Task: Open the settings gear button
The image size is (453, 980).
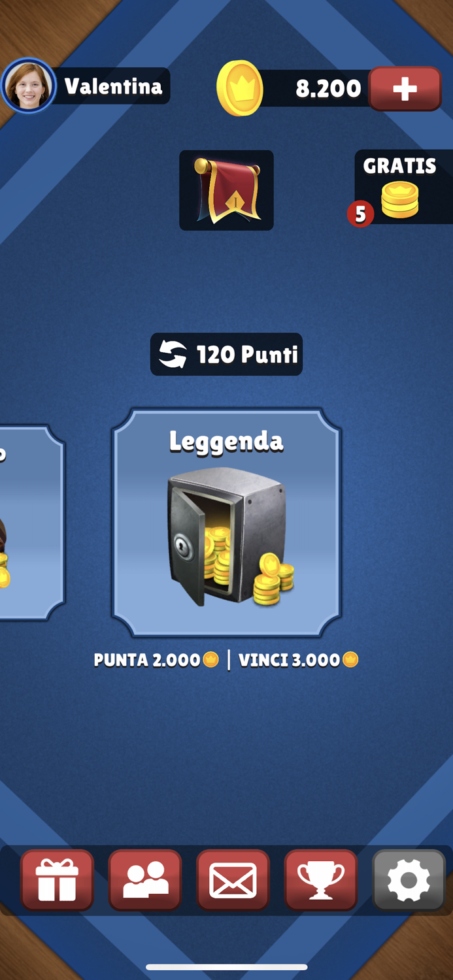Action: tap(409, 880)
